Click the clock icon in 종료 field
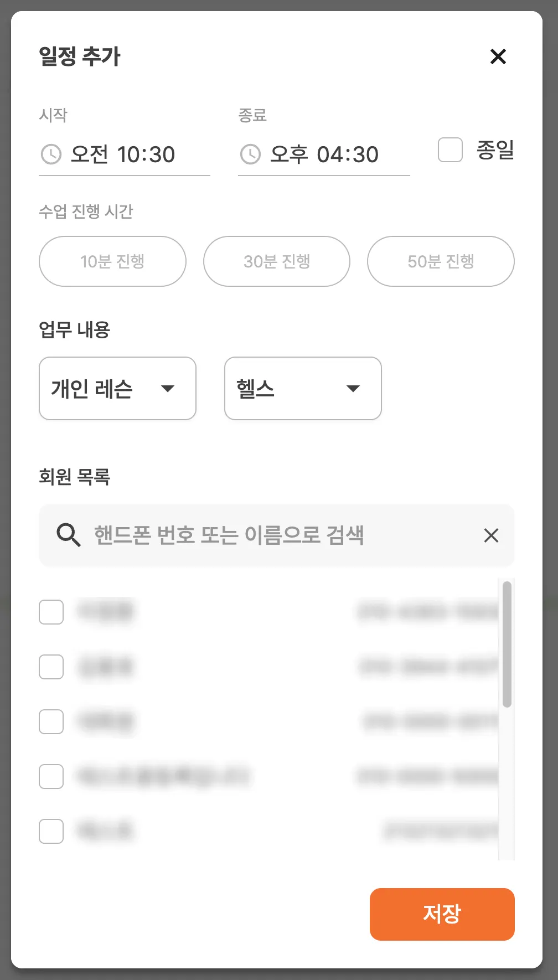Viewport: 558px width, 980px height. pyautogui.click(x=250, y=154)
